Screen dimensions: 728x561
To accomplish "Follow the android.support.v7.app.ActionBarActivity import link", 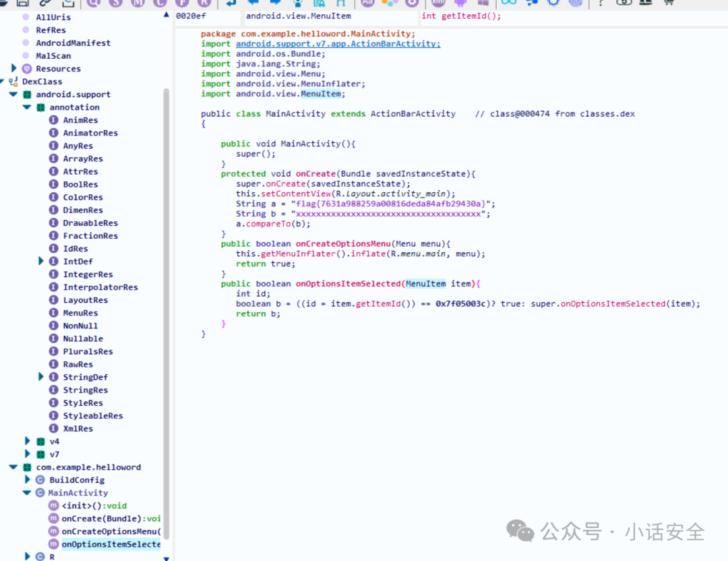I will pyautogui.click(x=338, y=44).
